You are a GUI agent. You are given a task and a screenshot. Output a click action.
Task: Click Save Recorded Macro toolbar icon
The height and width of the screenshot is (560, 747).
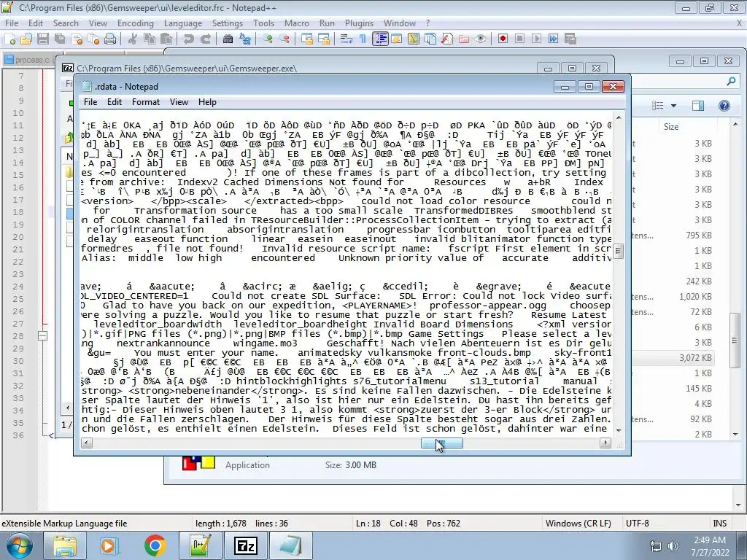click(x=570, y=39)
